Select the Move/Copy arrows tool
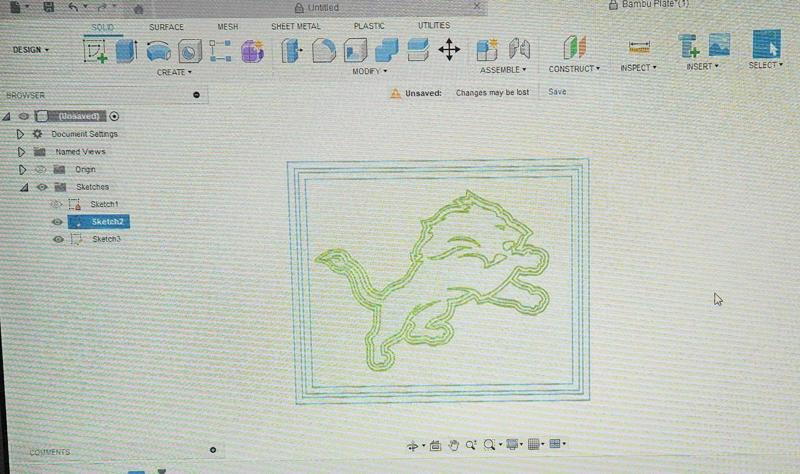Image resolution: width=800 pixels, height=474 pixels. [x=449, y=50]
